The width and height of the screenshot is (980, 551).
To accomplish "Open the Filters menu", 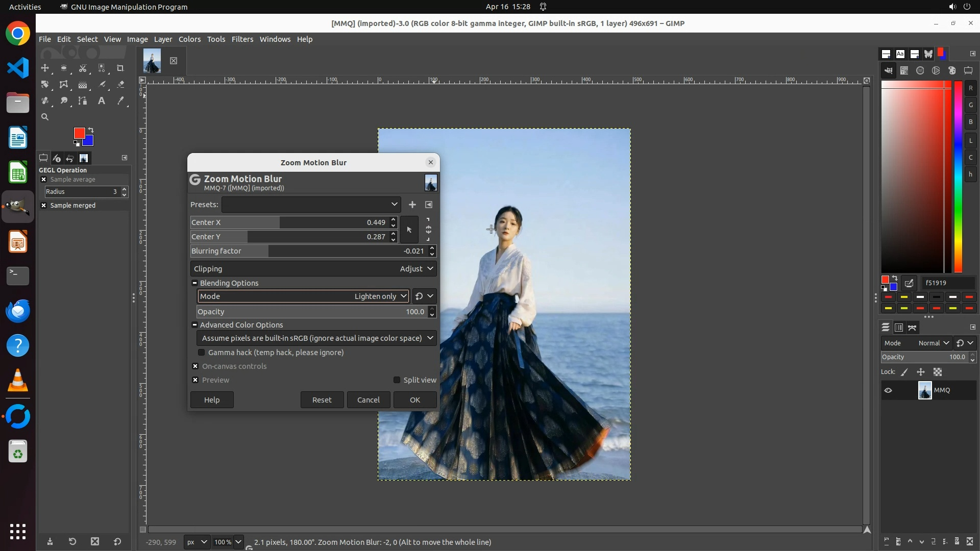I will point(242,39).
